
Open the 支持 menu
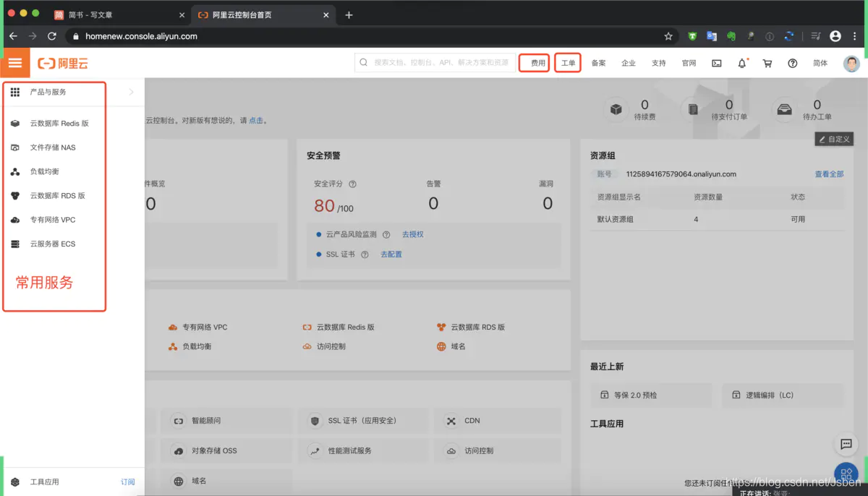(x=658, y=64)
